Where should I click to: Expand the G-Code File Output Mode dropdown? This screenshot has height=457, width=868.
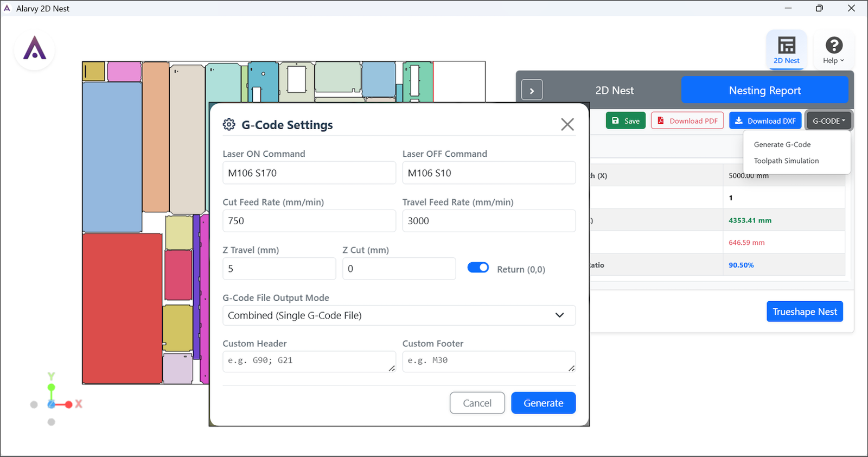pyautogui.click(x=399, y=315)
